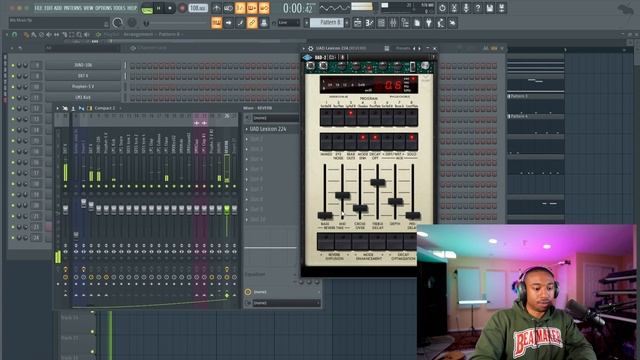The image size is (640, 360).
Task: Toggle program 3 button on the Lexicon
Action: coord(350,118)
